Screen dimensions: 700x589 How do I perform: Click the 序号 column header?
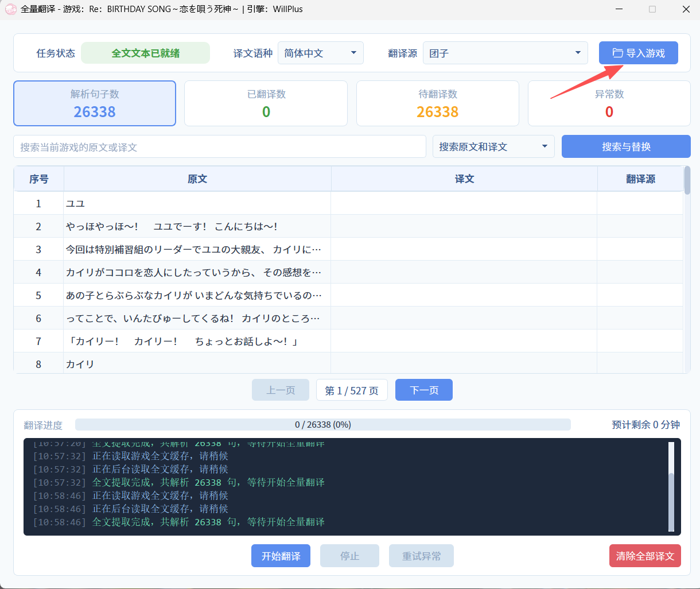point(38,179)
